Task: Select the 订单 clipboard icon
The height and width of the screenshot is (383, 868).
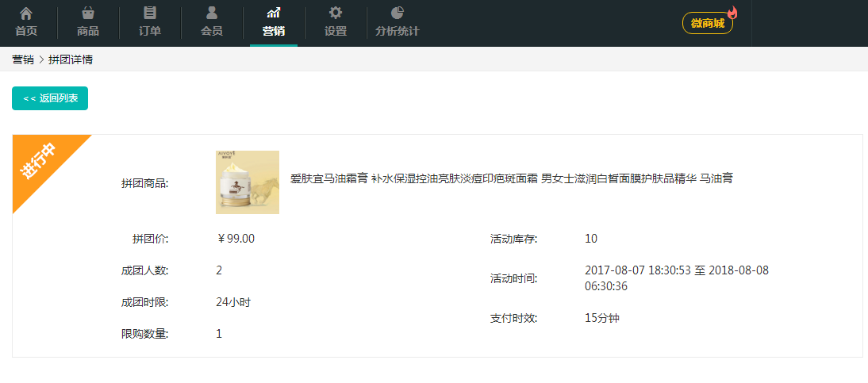Action: 150,13
